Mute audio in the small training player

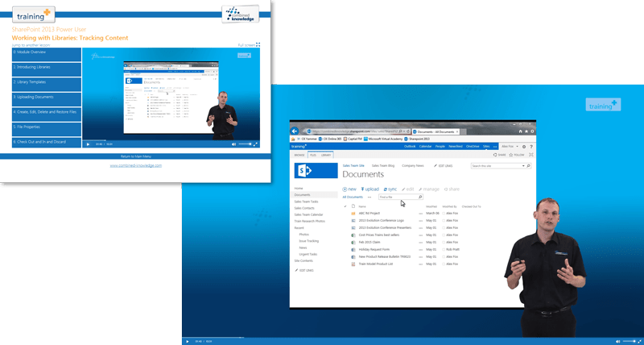click(233, 144)
